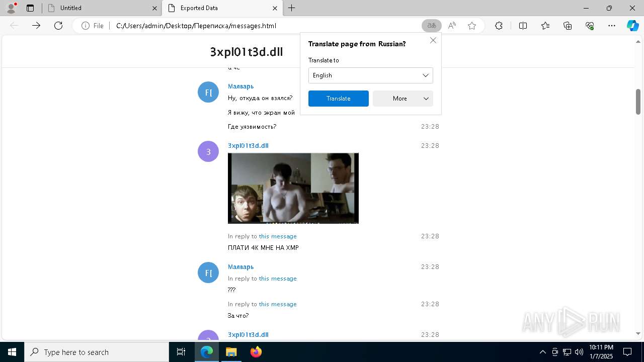Open the Extensions puzzle icon
Image resolution: width=644 pixels, height=362 pixels.
point(499,26)
